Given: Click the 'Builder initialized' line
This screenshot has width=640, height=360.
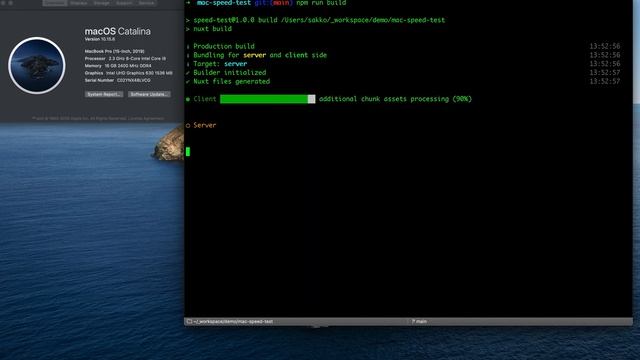Looking at the screenshot, I should coord(229,73).
